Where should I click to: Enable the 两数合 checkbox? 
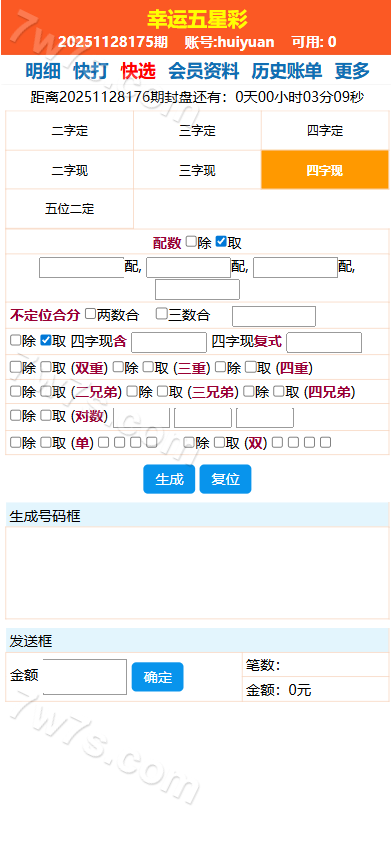(91, 313)
